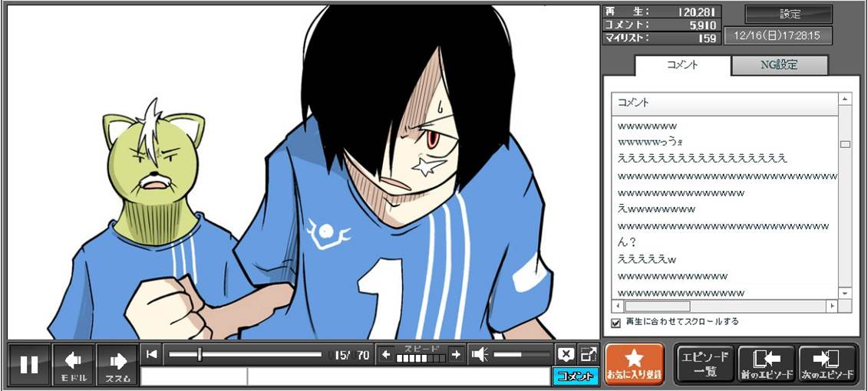Open the 設定 settings button
The width and height of the screenshot is (868, 391).
point(789,15)
